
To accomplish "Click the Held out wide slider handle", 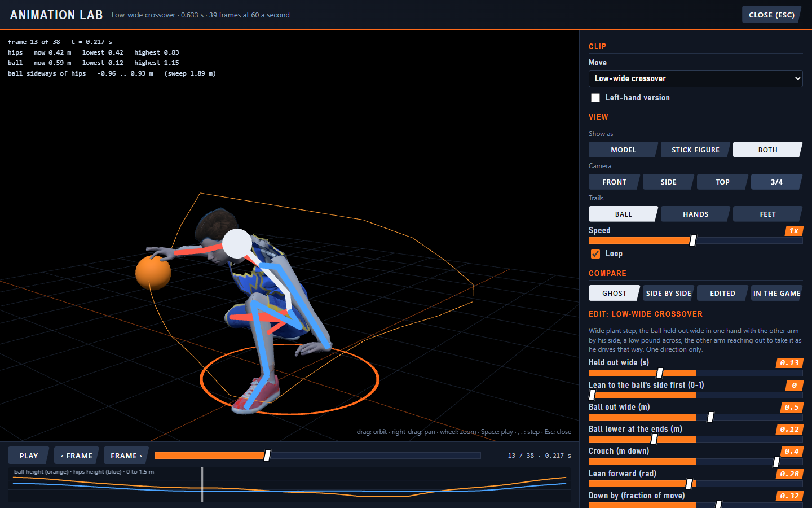I will 660,373.
